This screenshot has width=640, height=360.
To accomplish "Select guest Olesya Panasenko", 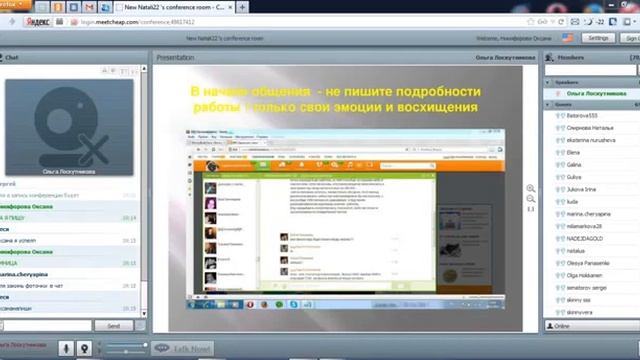I will pyautogui.click(x=588, y=263).
